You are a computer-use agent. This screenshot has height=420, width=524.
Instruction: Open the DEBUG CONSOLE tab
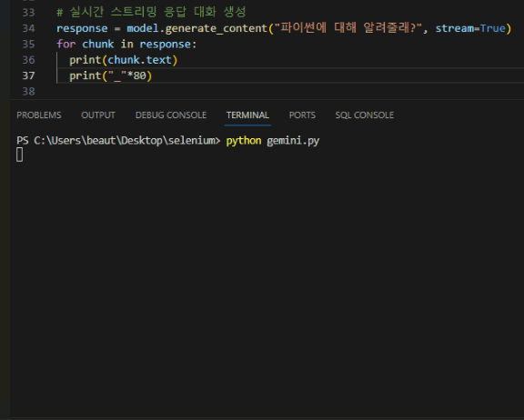(x=171, y=115)
